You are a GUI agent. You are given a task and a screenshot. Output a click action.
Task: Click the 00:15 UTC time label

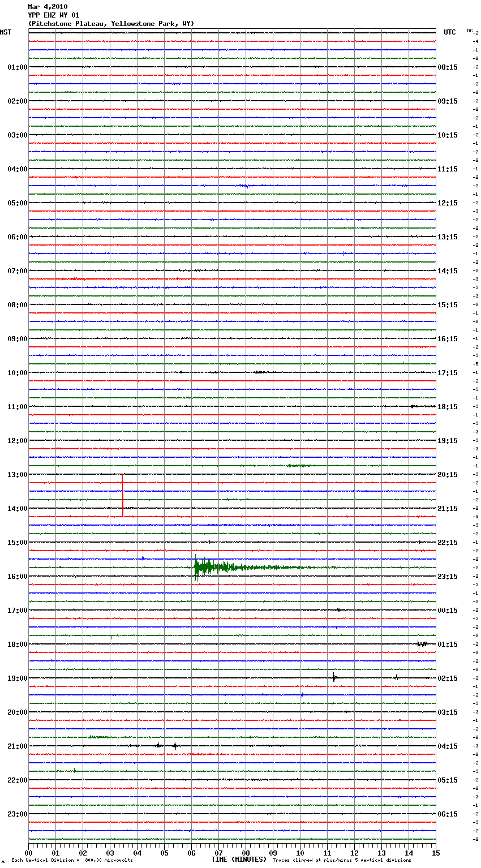coord(448,611)
